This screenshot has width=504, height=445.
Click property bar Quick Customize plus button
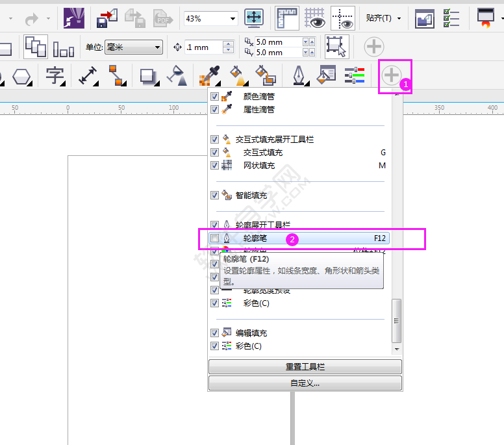click(374, 47)
